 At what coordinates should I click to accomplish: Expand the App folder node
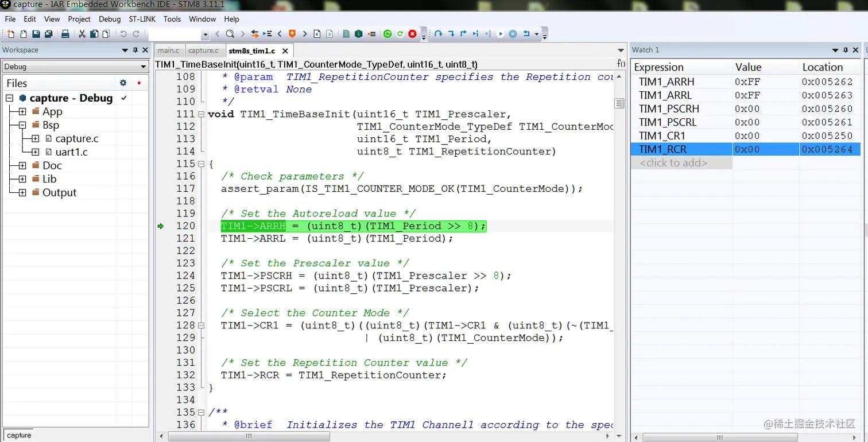tap(22, 111)
